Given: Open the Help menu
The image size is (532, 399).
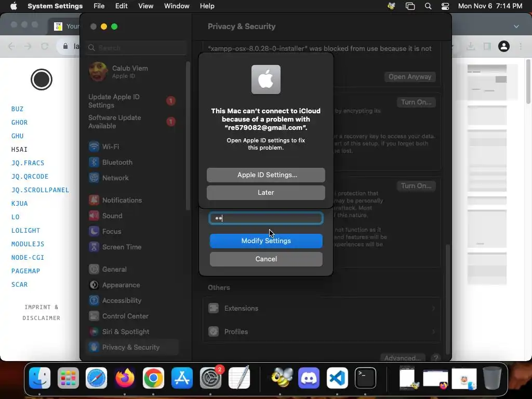Looking at the screenshot, I should pos(207,6).
